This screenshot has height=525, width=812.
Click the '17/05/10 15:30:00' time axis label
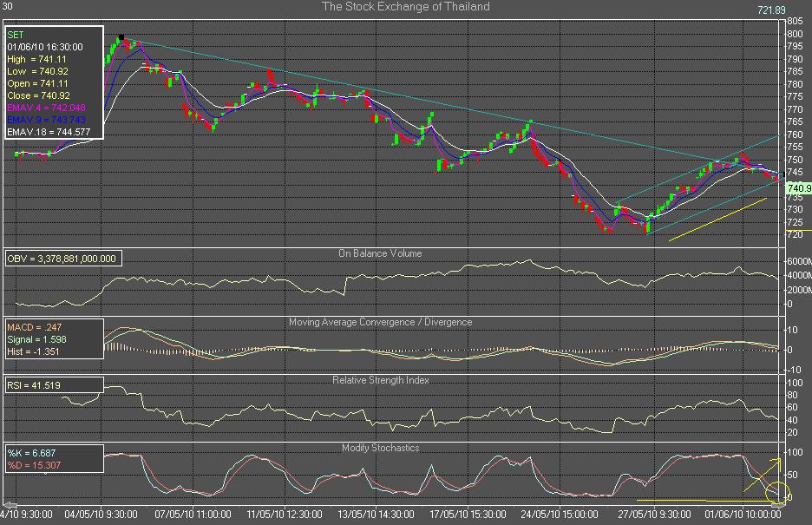pyautogui.click(x=468, y=515)
